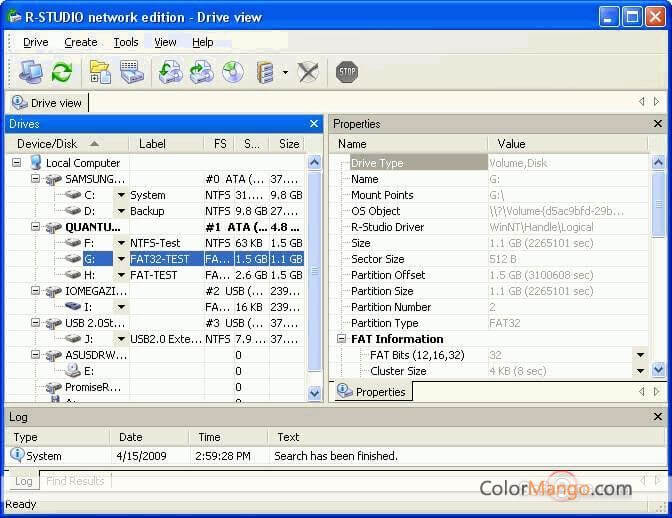Sort drives by the Label column header
Image resolution: width=672 pixels, height=518 pixels.
(x=152, y=144)
